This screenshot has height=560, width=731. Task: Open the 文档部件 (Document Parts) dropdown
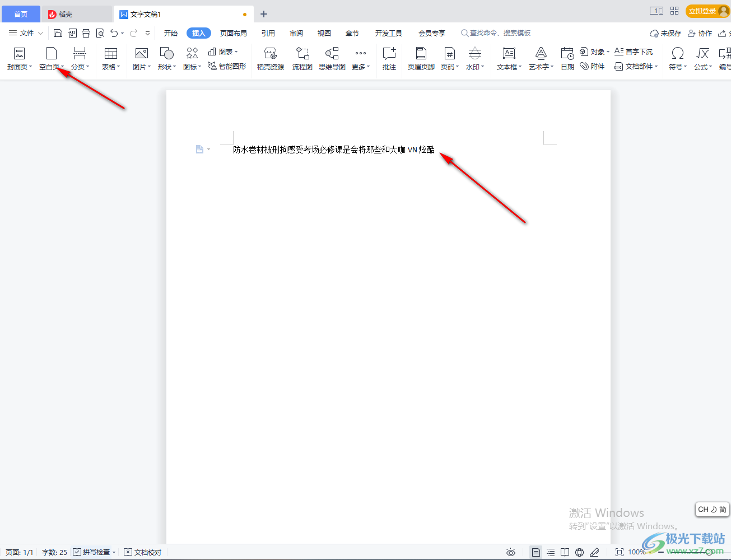pyautogui.click(x=636, y=66)
